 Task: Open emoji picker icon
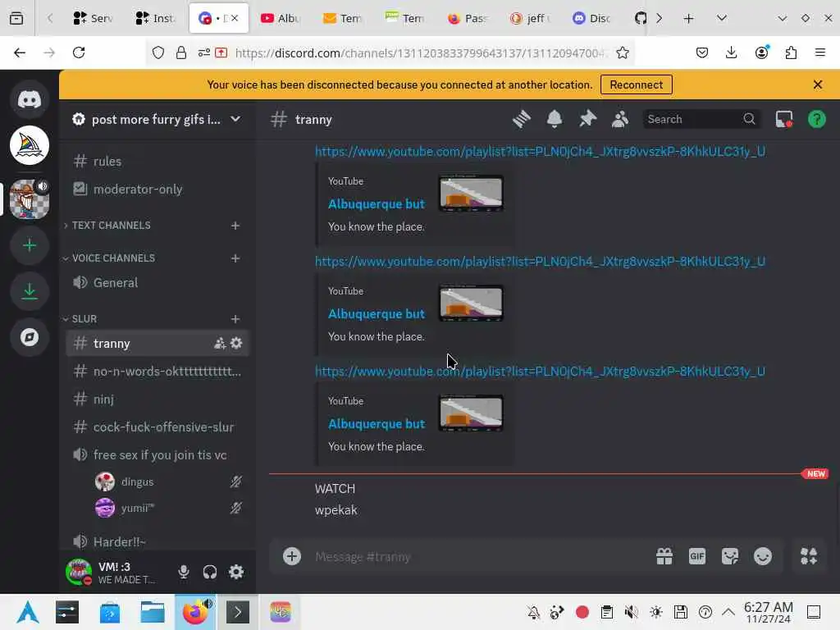(x=762, y=556)
